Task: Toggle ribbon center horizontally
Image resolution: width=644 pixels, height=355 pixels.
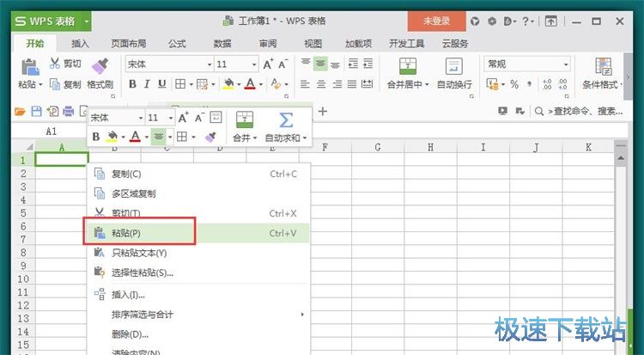Action: [321, 84]
